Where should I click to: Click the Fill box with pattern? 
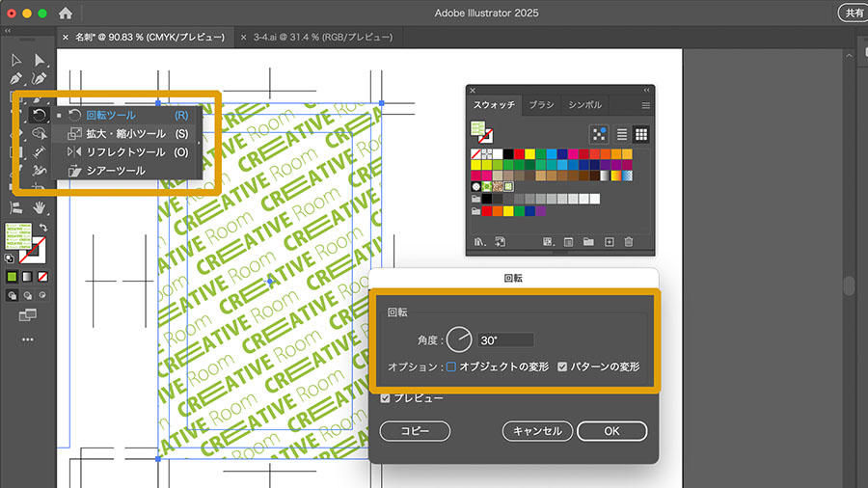click(18, 235)
